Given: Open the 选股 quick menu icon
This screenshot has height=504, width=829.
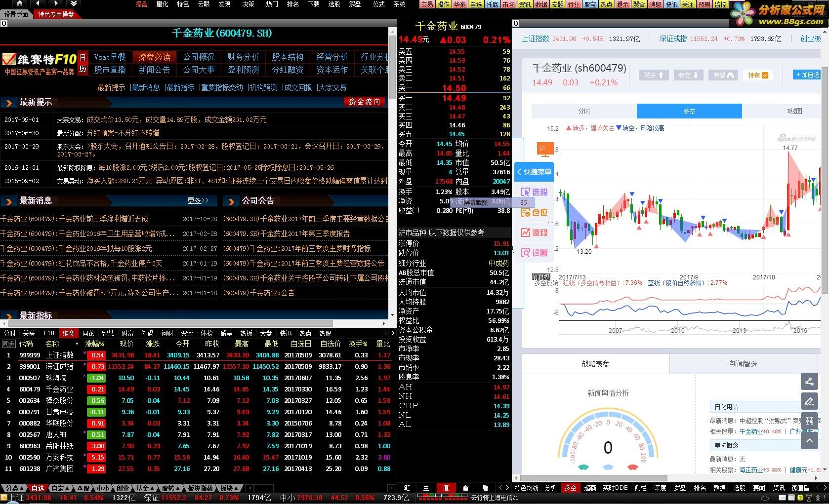Looking at the screenshot, I should (x=534, y=192).
